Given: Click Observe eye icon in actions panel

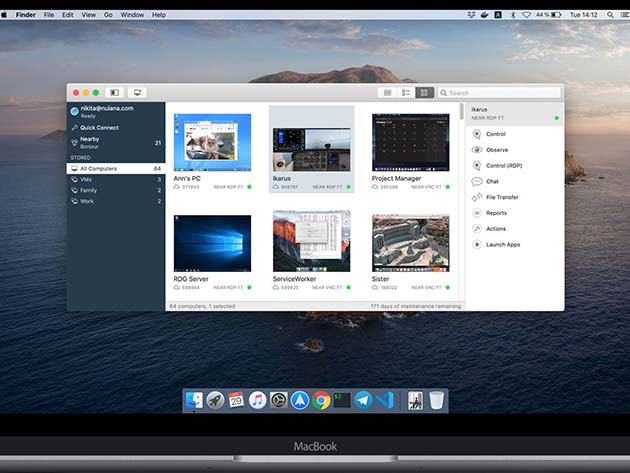Looking at the screenshot, I should pos(477,149).
